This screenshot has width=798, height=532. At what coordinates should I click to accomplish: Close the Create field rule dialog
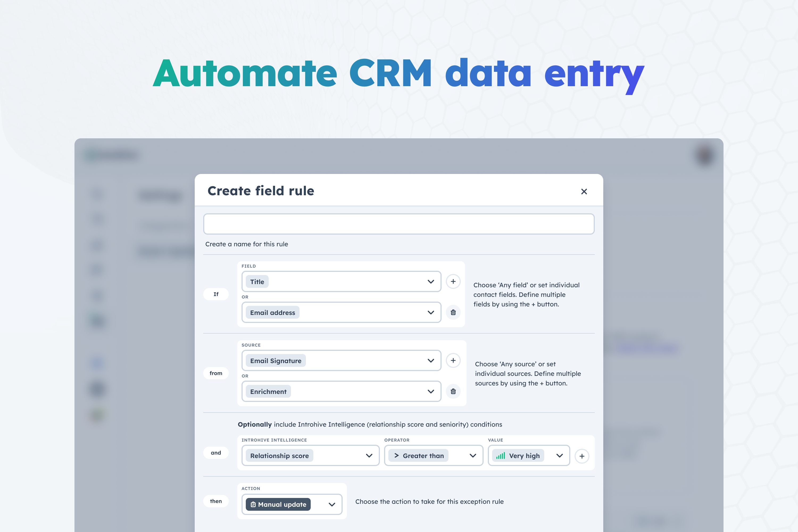[x=584, y=191]
